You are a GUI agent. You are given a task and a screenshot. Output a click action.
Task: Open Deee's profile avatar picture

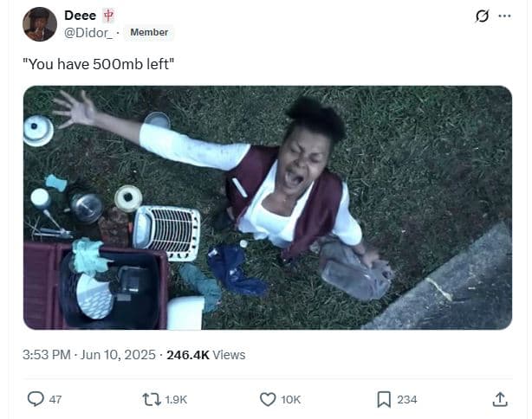coord(40,24)
